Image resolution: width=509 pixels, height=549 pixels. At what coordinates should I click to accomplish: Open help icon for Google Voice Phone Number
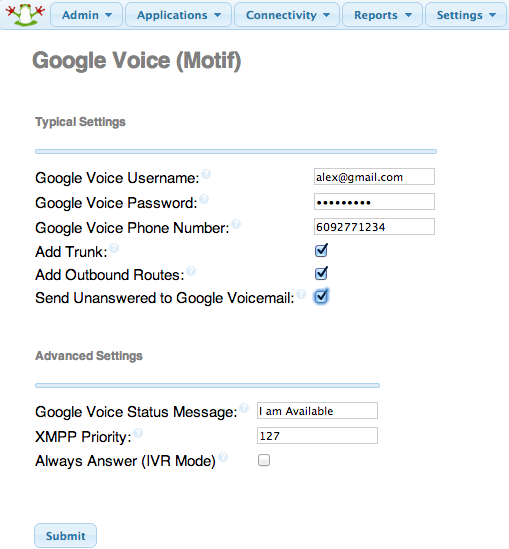coord(236,224)
